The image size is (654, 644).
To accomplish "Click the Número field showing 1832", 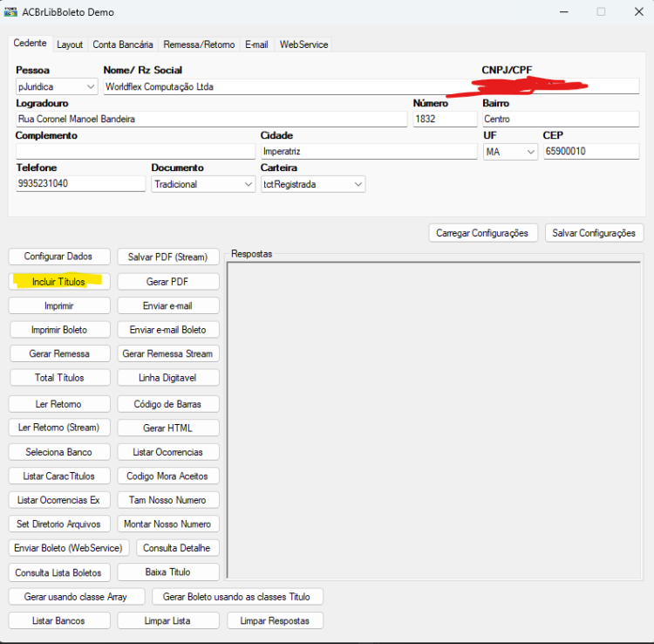I will [445, 119].
